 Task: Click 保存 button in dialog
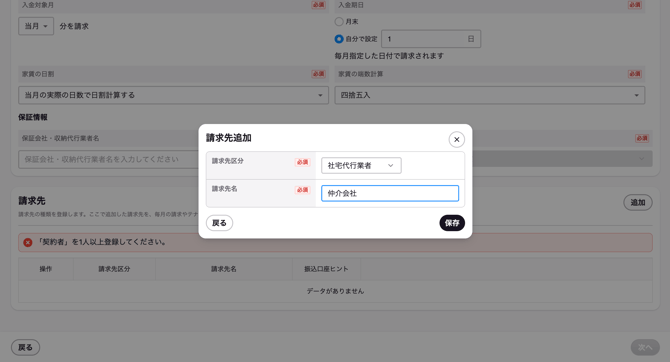452,223
